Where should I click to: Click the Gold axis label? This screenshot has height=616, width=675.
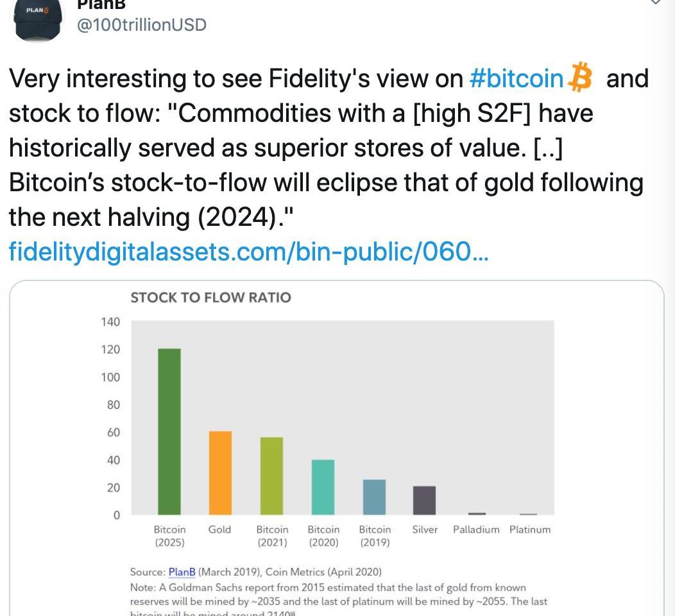point(219,529)
